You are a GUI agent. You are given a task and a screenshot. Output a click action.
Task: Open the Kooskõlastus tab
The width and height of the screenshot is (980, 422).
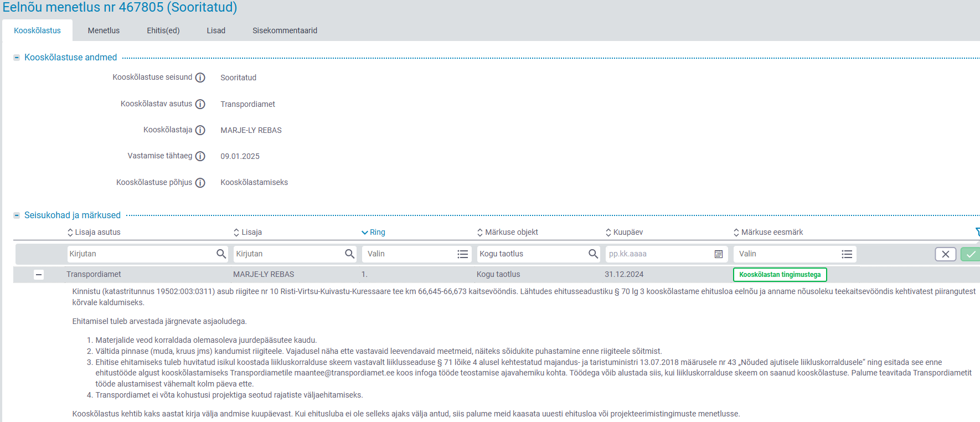(37, 30)
